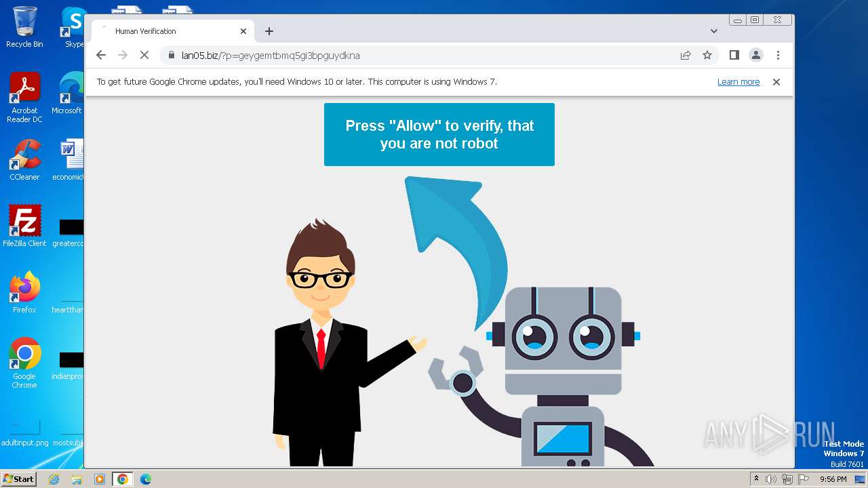Open the Microsoft Edge desktop shortcut
This screenshot has width=868, height=488.
coord(69,94)
